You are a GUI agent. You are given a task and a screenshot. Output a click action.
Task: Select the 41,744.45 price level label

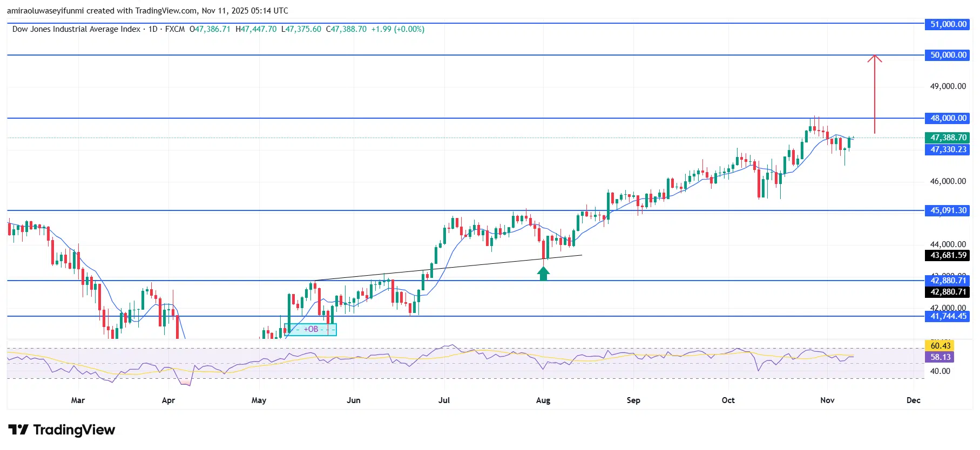point(948,316)
